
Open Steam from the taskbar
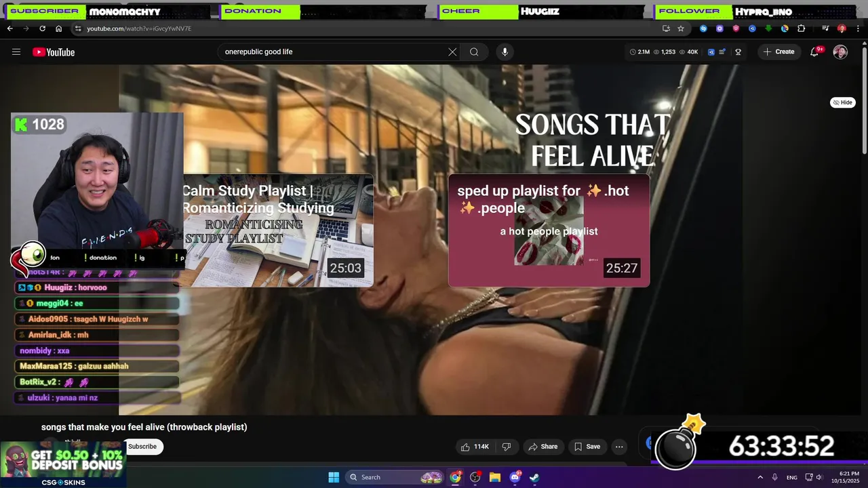tap(534, 477)
